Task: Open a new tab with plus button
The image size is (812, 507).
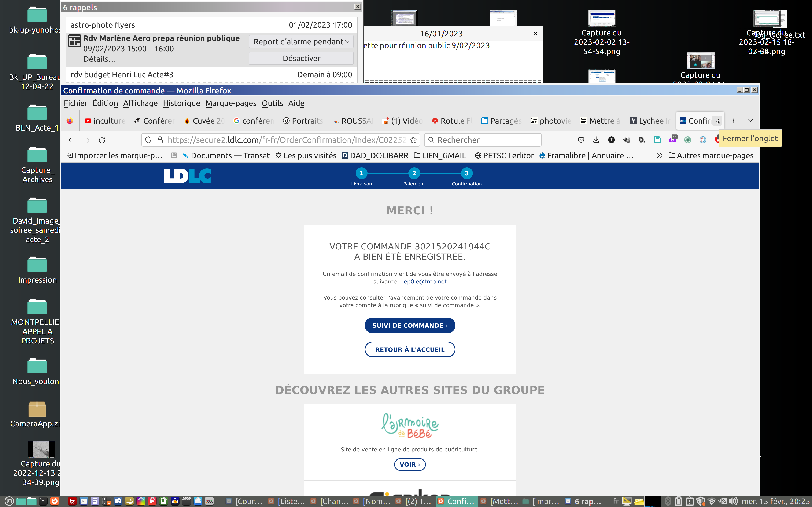Action: point(733,121)
